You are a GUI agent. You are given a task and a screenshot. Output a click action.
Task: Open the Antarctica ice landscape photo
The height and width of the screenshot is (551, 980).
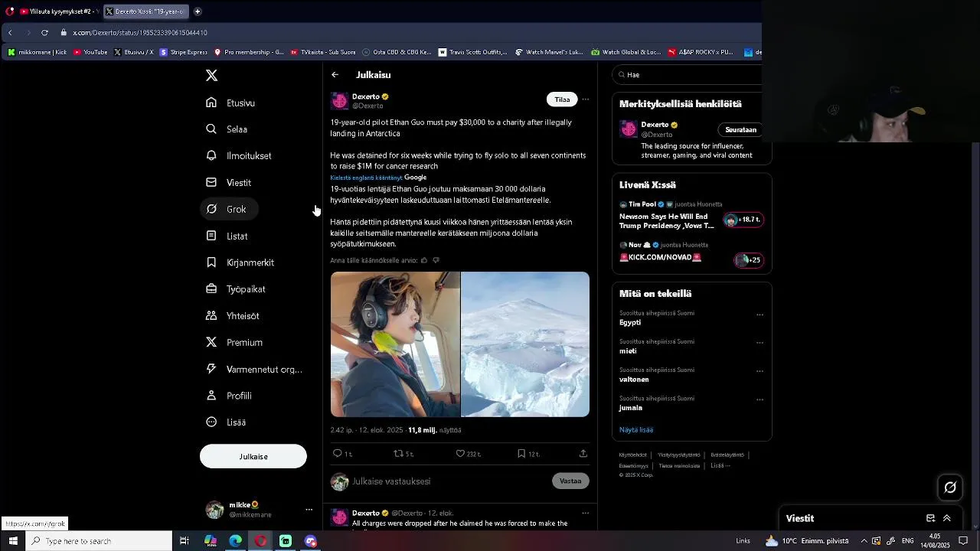tap(525, 344)
